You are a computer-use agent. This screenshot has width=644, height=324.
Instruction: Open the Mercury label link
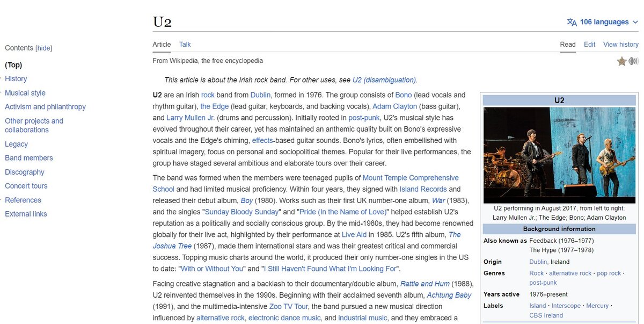[x=598, y=306]
